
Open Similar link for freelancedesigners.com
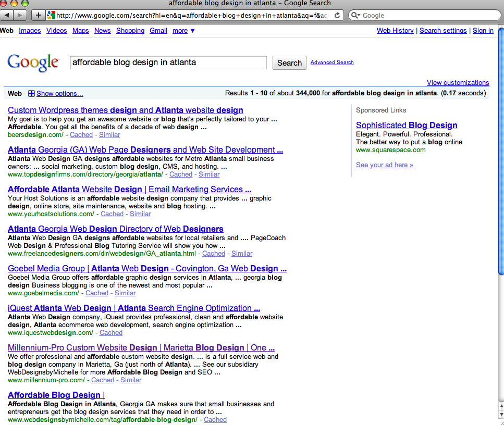pos(242,253)
